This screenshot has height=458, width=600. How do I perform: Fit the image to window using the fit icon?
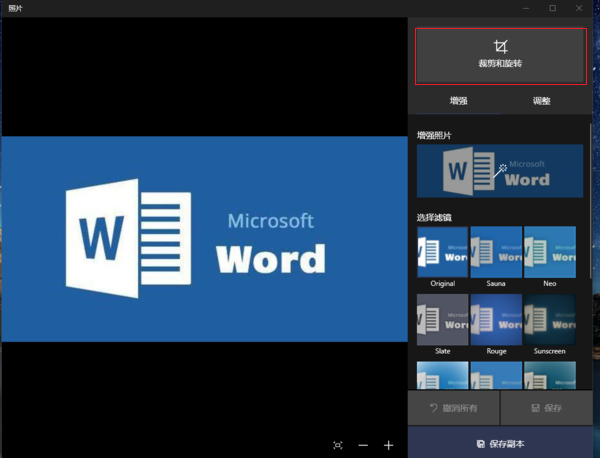point(338,445)
